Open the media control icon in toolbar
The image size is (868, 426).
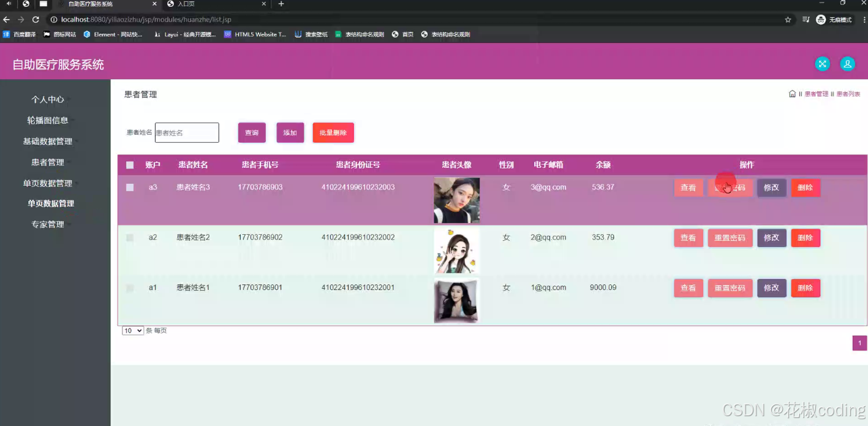click(806, 20)
